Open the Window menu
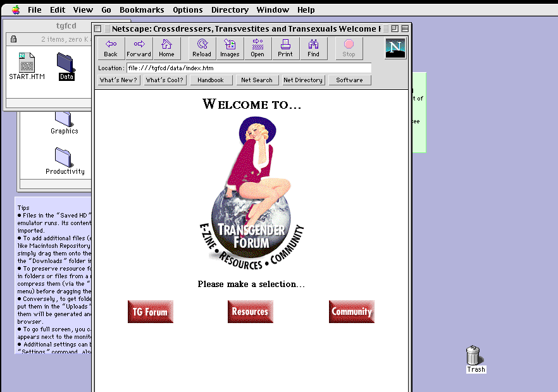 pos(273,10)
